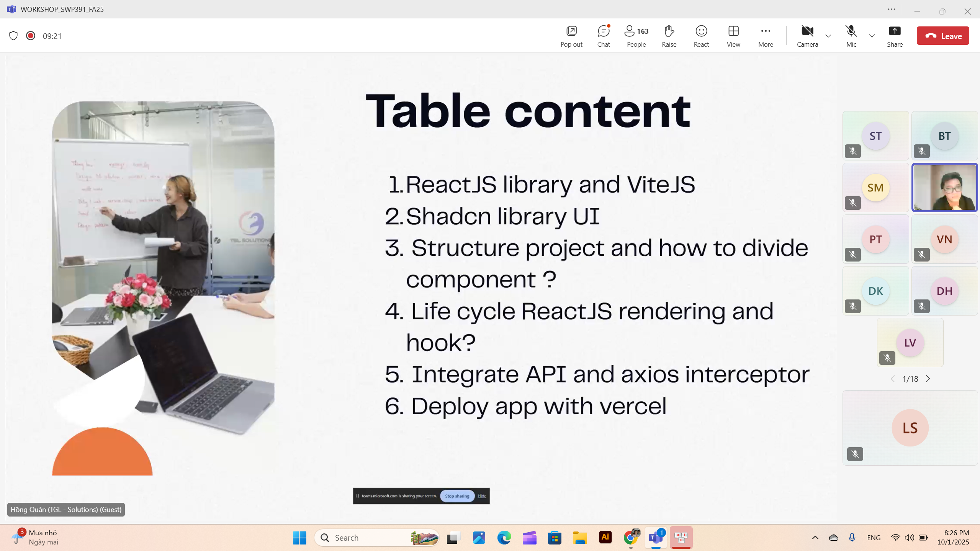The width and height of the screenshot is (980, 551).
Task: Expand the Camera options chevron
Action: coord(828,36)
